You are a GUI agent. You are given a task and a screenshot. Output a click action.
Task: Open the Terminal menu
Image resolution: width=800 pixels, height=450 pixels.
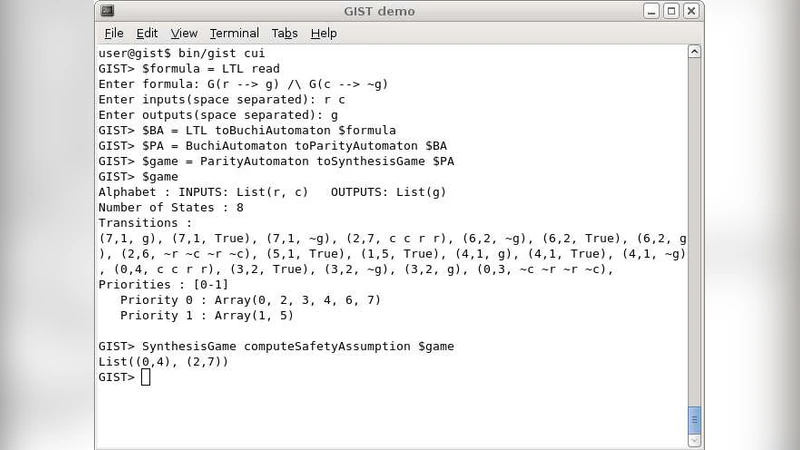234,33
